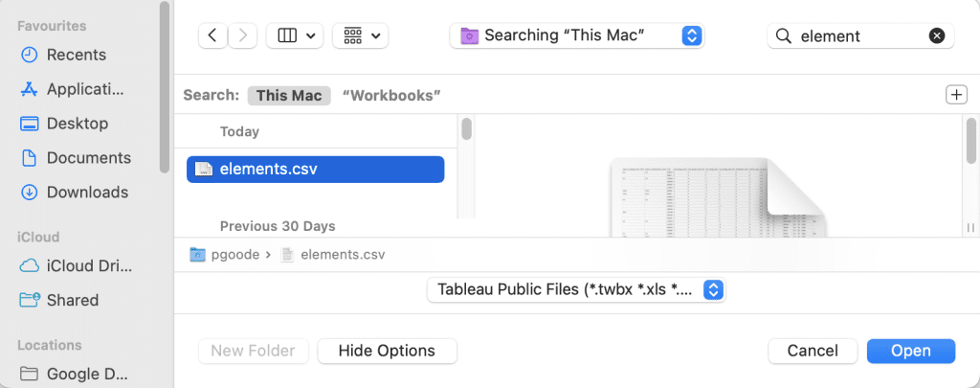Open the group-by options dropdown
The width and height of the screenshot is (980, 388).
click(x=361, y=35)
